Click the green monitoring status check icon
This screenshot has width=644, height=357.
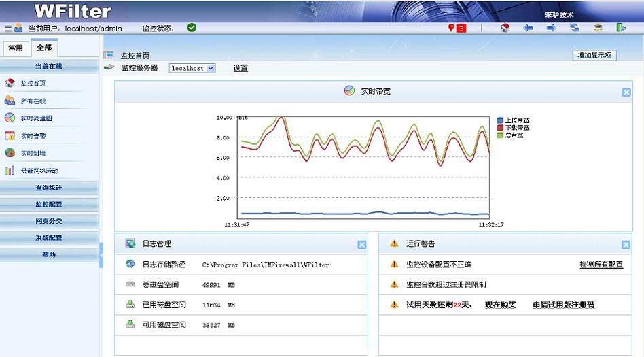tap(192, 28)
